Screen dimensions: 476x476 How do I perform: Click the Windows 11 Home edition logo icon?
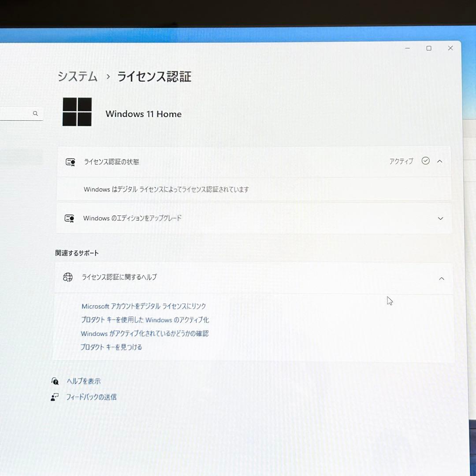[x=77, y=112]
